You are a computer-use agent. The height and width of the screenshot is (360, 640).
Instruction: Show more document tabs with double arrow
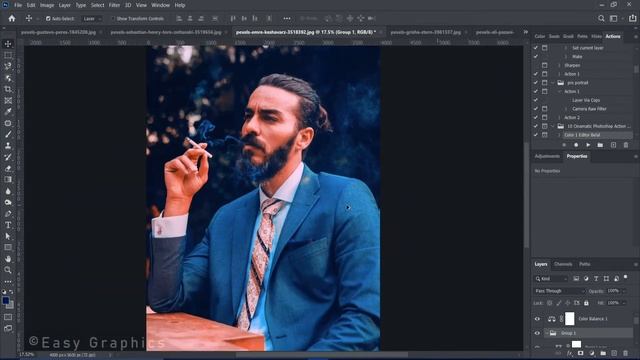pos(526,32)
